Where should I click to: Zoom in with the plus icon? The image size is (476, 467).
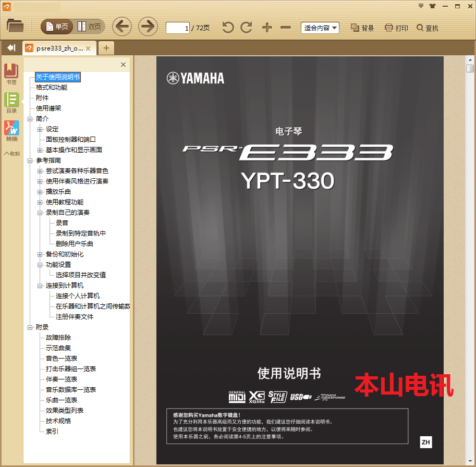coord(267,28)
